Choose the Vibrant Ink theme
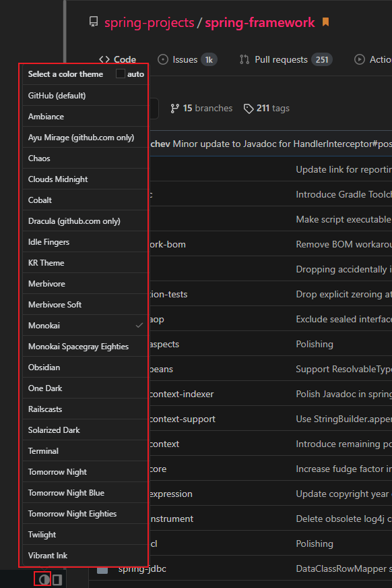 [85, 556]
